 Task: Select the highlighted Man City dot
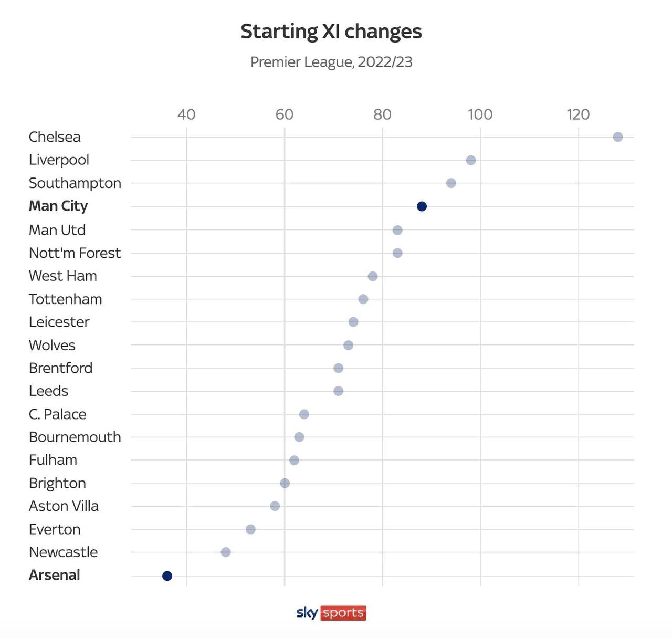point(422,206)
